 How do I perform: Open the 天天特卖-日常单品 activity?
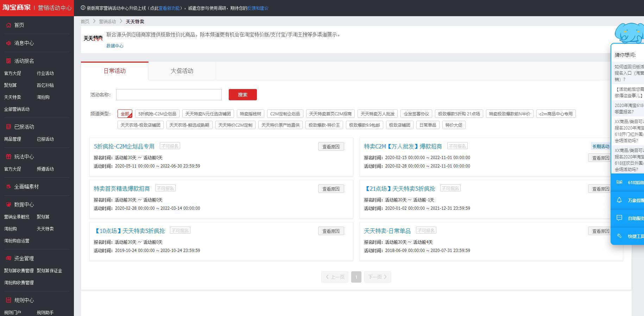387,231
